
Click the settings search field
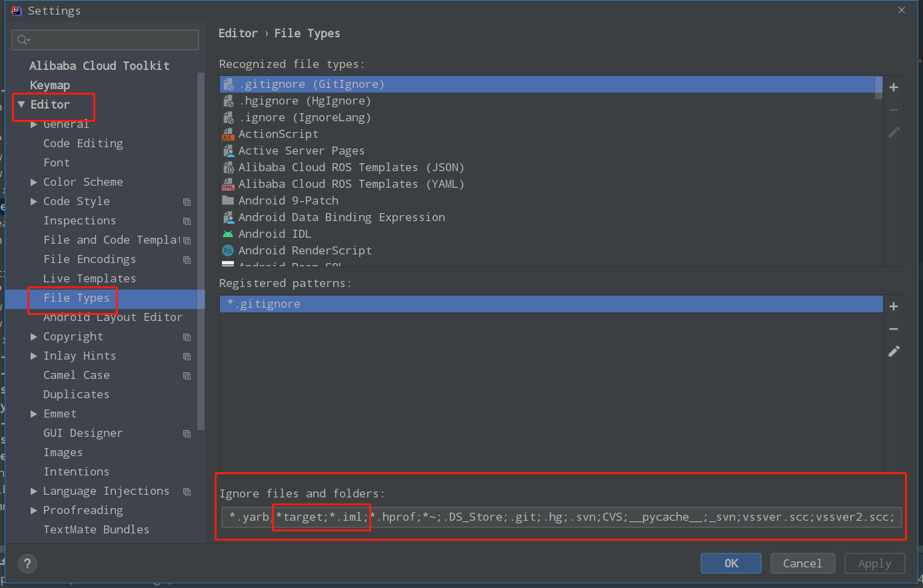point(105,40)
